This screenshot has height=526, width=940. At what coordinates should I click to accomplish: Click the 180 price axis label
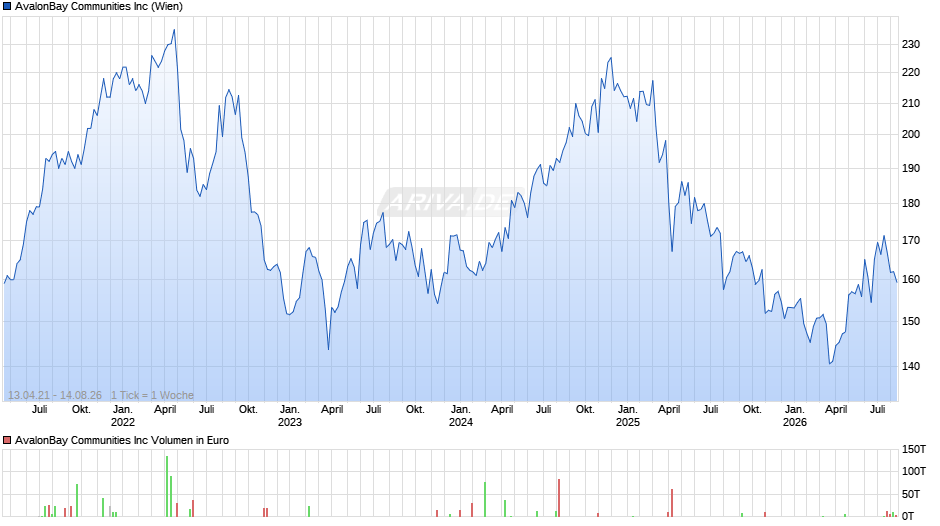pyautogui.click(x=911, y=203)
